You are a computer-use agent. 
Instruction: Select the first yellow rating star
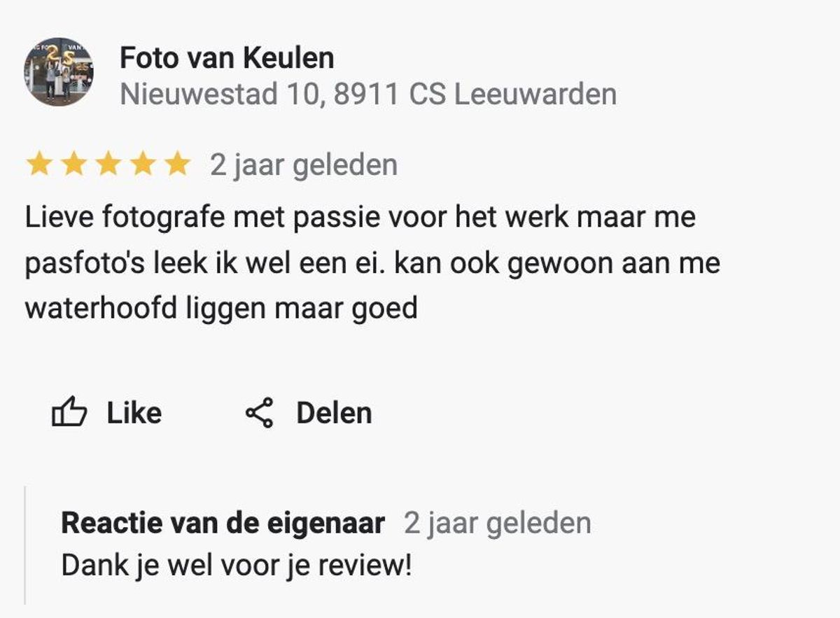[x=38, y=164]
